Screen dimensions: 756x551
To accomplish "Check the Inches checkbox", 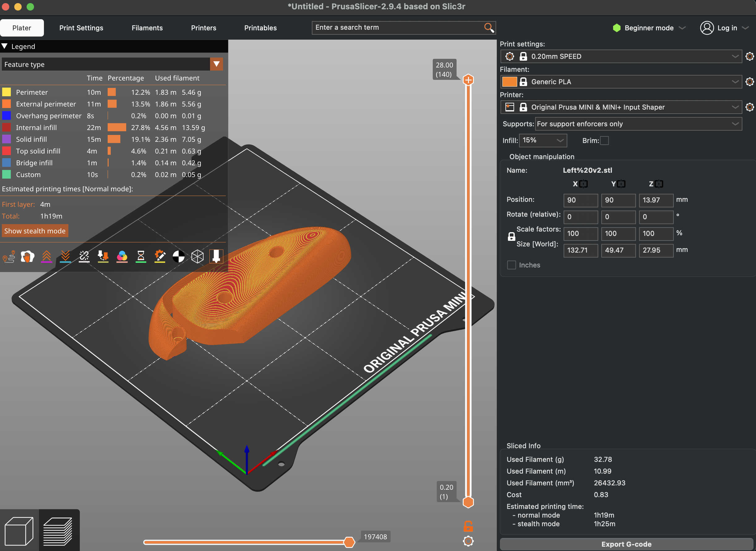I will click(x=511, y=265).
